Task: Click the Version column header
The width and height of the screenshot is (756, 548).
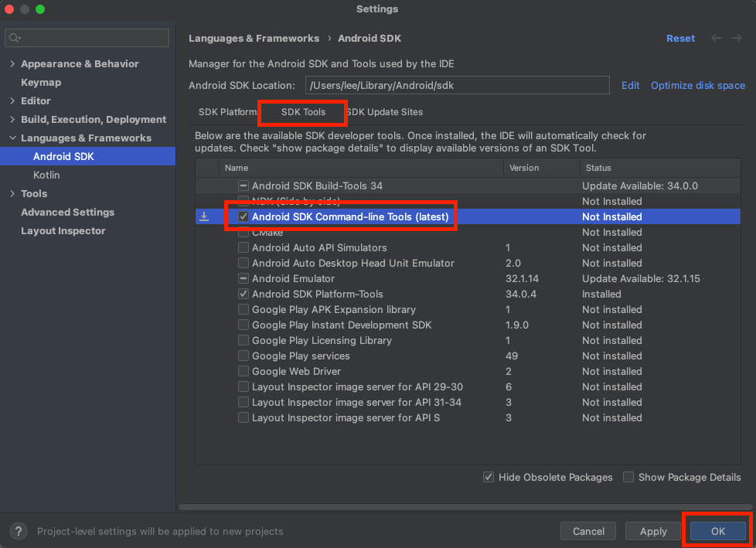Action: coord(541,168)
